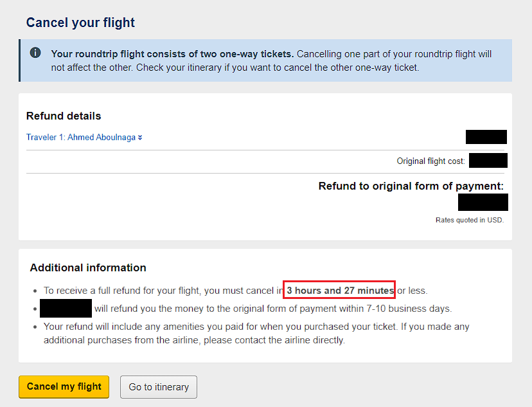Click the redacted refund total amount
This screenshot has width=532, height=407.
pos(483,203)
